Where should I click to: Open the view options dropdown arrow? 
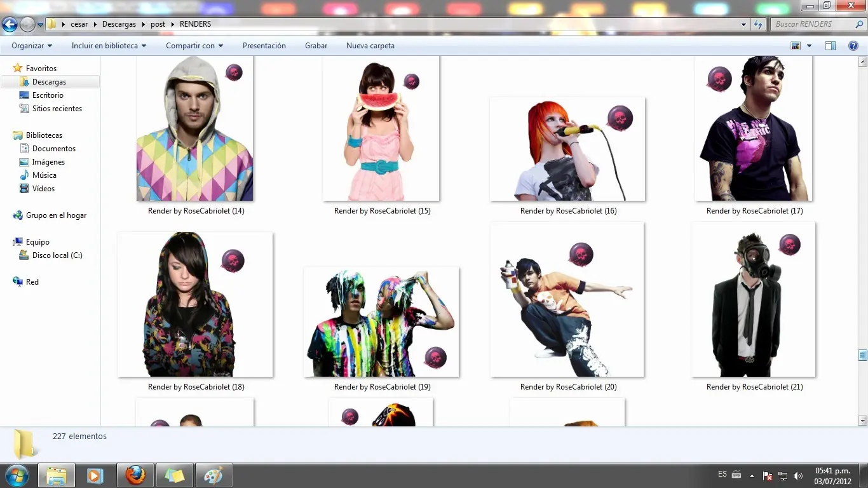(x=809, y=46)
